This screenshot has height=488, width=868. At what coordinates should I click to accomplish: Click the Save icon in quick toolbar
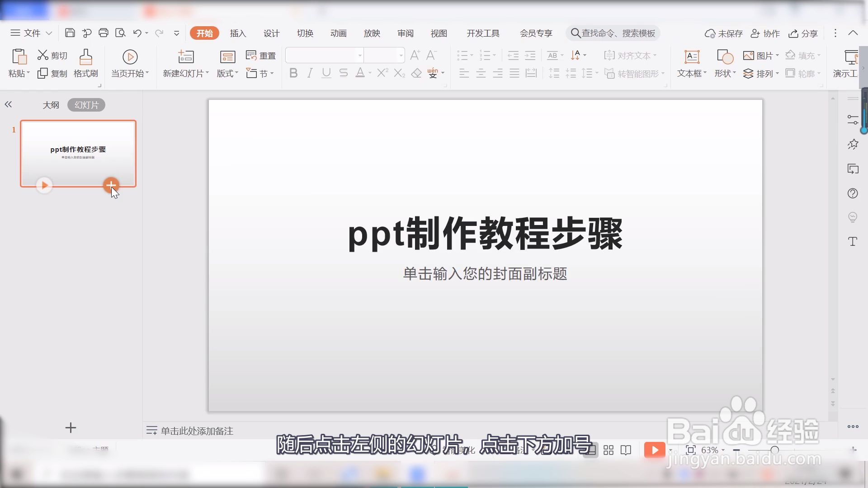(70, 33)
